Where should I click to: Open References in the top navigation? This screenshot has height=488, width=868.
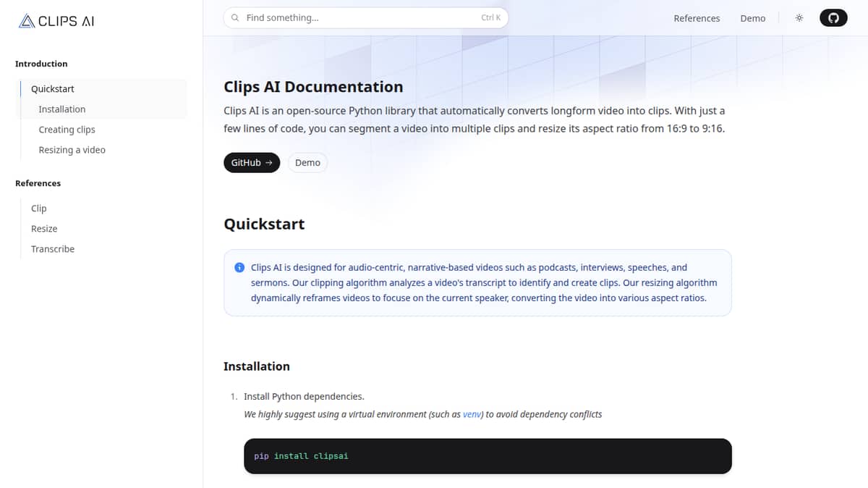(x=697, y=18)
